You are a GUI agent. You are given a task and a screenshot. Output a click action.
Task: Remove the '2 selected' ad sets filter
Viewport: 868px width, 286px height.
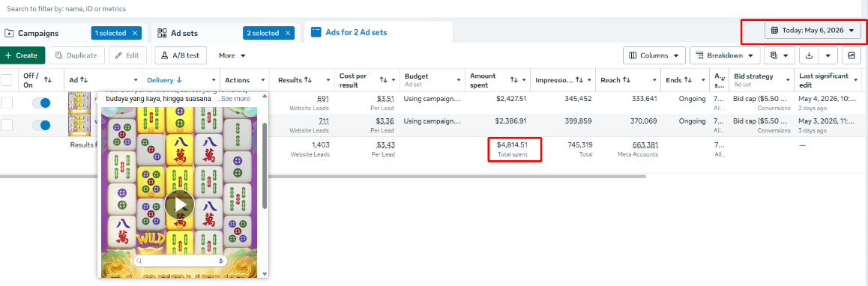[288, 33]
